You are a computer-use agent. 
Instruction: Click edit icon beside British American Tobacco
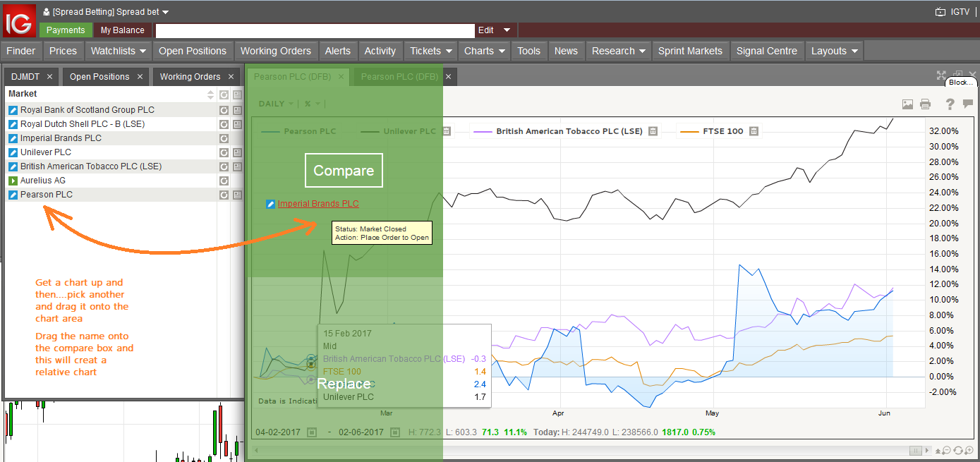tap(13, 166)
